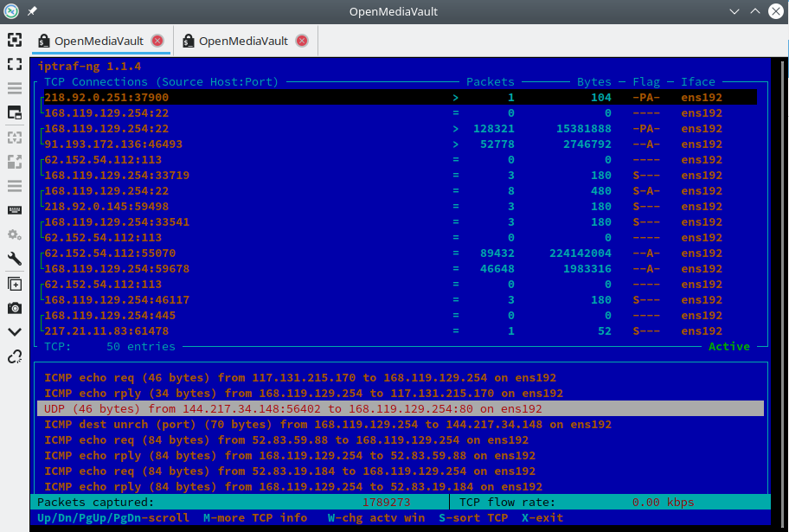
Task: Close the first OpenMediaVault tab
Action: pos(157,41)
